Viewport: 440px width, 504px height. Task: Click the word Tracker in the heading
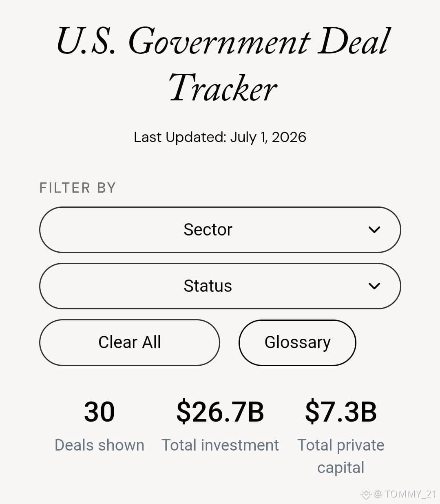[x=223, y=88]
